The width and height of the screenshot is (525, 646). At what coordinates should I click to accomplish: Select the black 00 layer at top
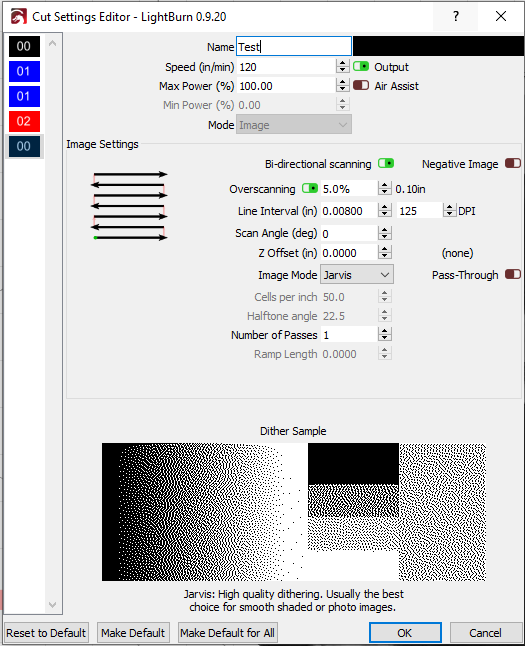pos(24,46)
